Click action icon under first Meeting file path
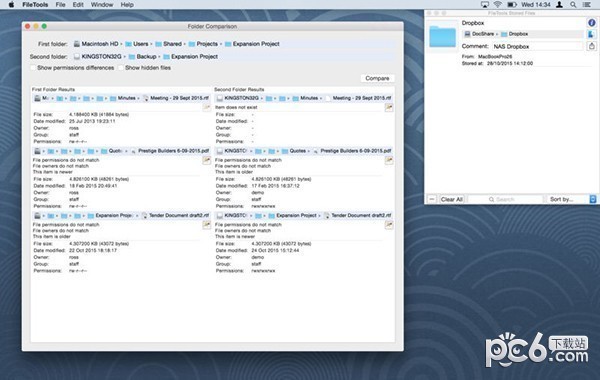The image size is (600, 380). click(206, 108)
